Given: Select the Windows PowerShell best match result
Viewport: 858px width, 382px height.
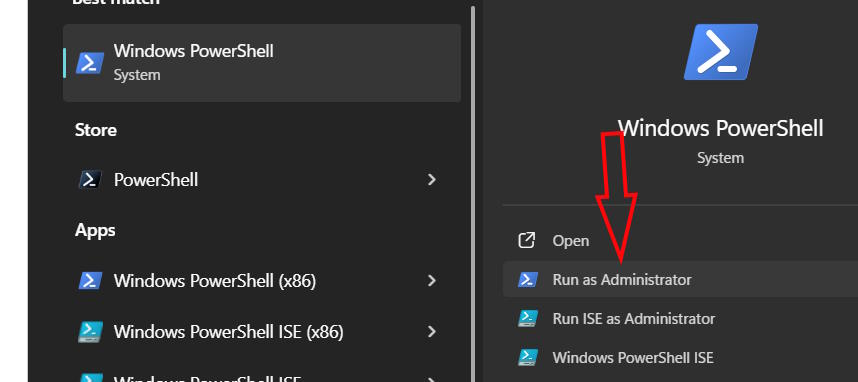Looking at the screenshot, I should click(262, 63).
